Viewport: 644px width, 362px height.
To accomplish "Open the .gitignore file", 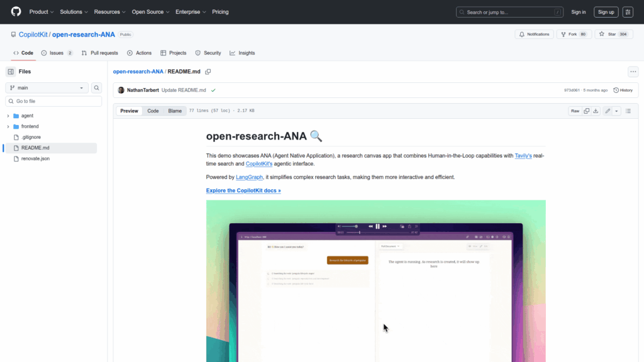I will coord(31,138).
